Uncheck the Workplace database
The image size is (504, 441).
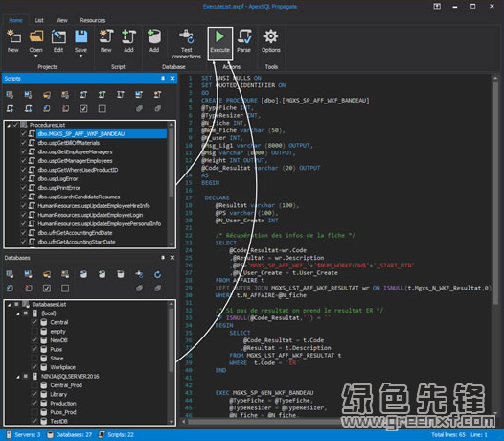click(34, 367)
